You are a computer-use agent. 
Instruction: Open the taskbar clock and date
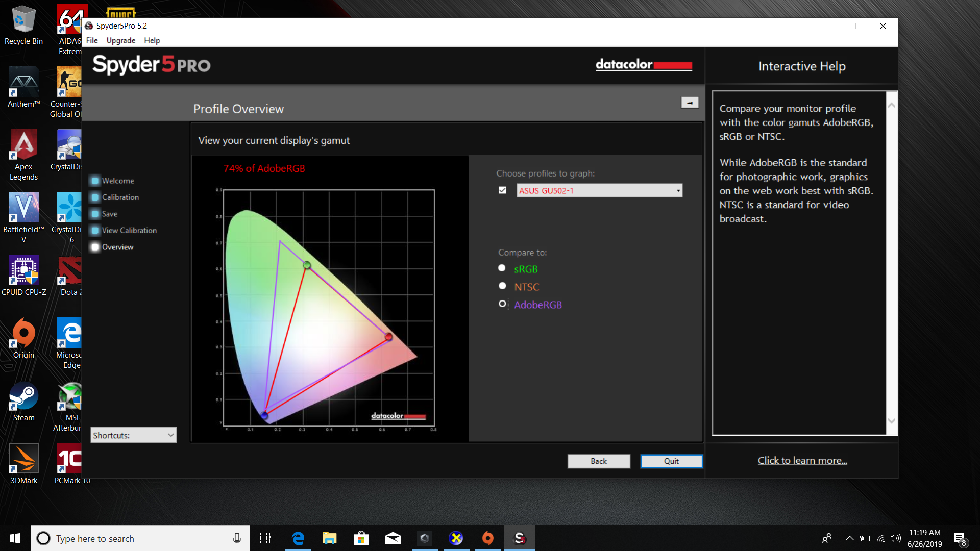point(924,538)
